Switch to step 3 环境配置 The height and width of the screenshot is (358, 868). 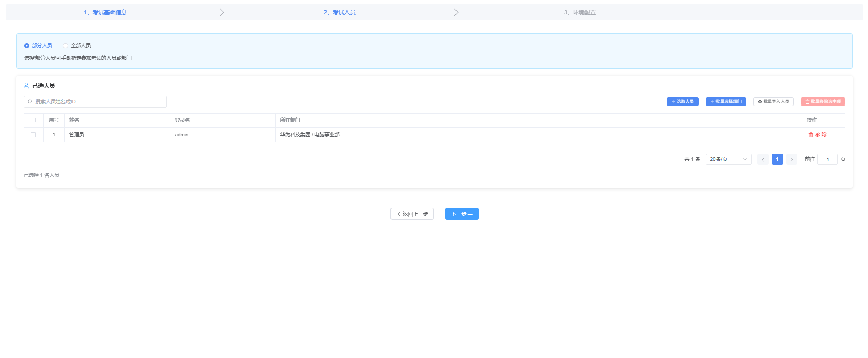click(579, 12)
